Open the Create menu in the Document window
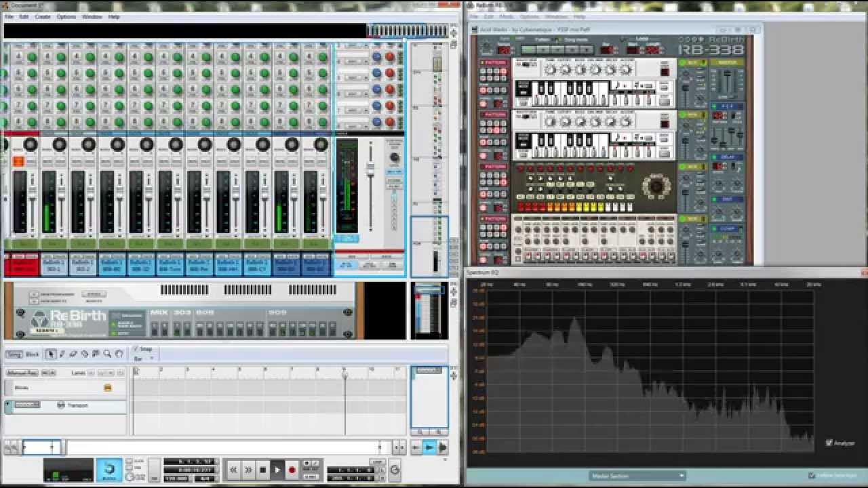This screenshot has height=488, width=868. tap(43, 16)
